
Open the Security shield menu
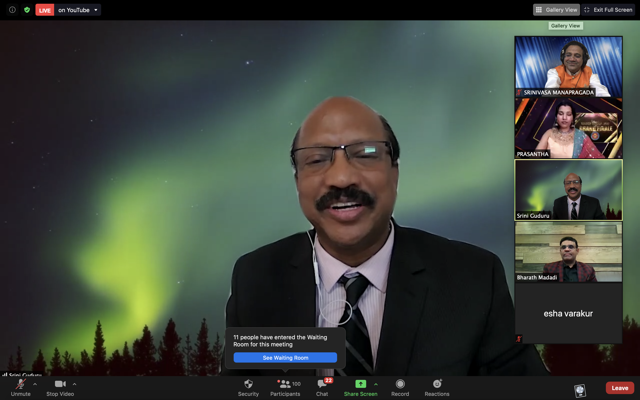pos(248,387)
